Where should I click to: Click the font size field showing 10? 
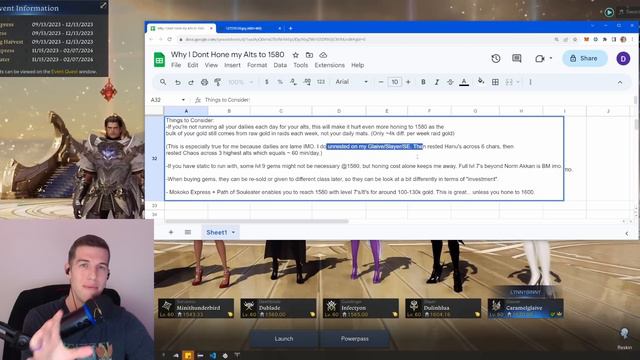tap(395, 82)
